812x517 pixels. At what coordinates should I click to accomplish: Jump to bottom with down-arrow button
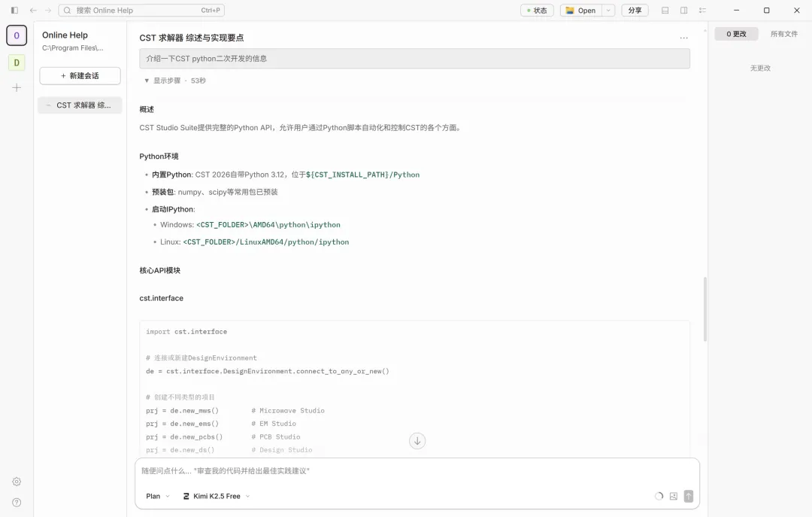[417, 441]
